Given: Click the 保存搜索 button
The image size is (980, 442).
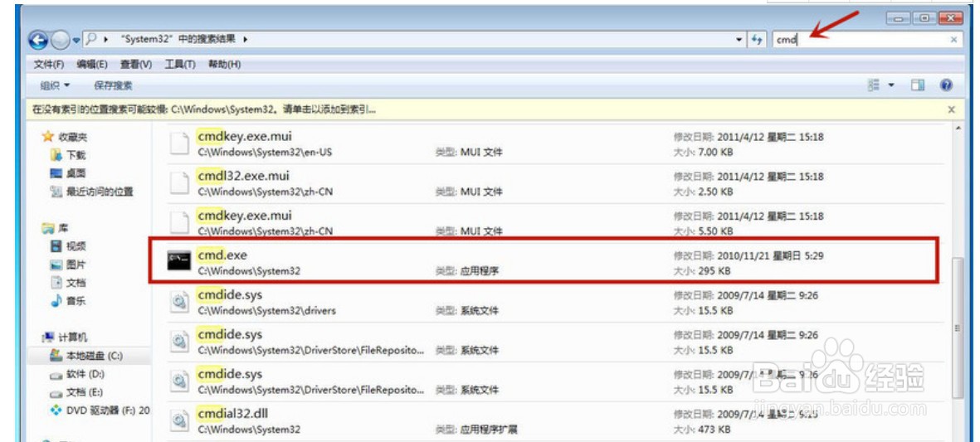Looking at the screenshot, I should pyautogui.click(x=113, y=85).
